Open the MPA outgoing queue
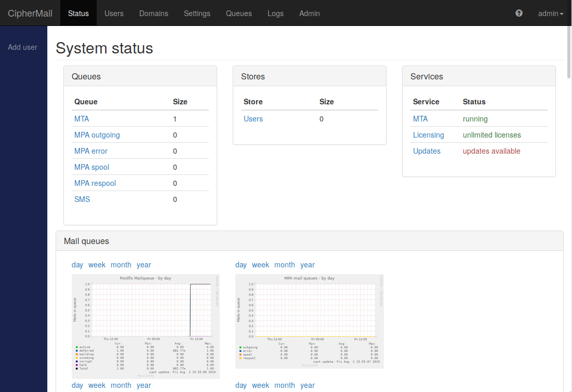 pos(97,135)
